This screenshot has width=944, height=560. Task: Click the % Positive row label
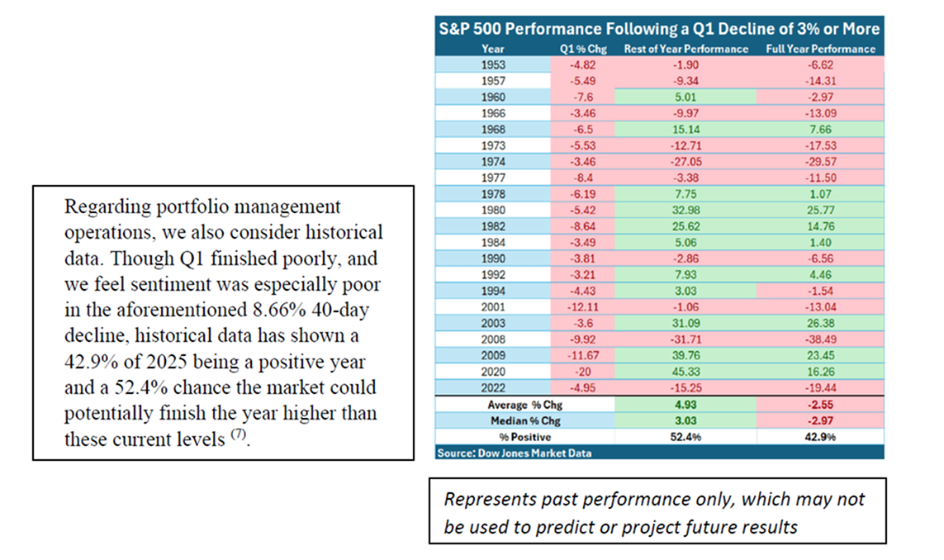(x=525, y=437)
